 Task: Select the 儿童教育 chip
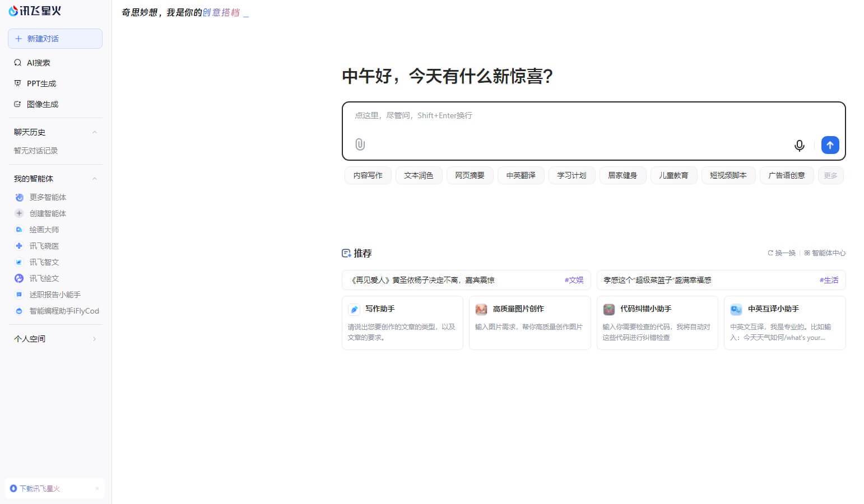tap(673, 175)
